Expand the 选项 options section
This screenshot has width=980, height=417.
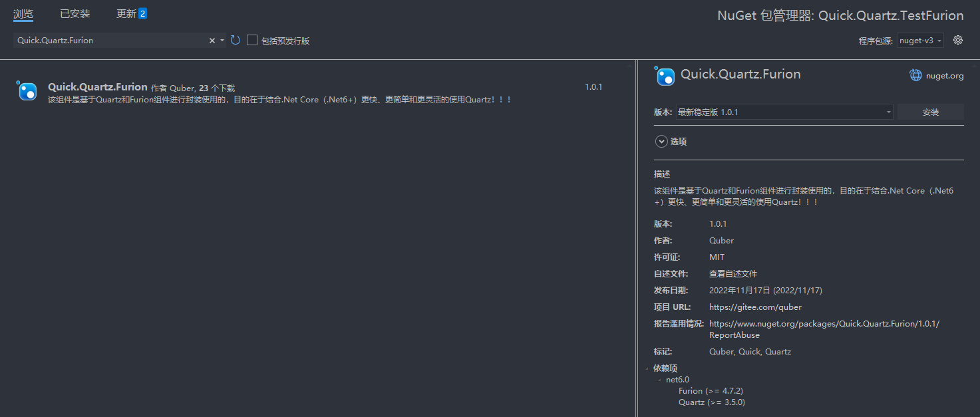[661, 141]
